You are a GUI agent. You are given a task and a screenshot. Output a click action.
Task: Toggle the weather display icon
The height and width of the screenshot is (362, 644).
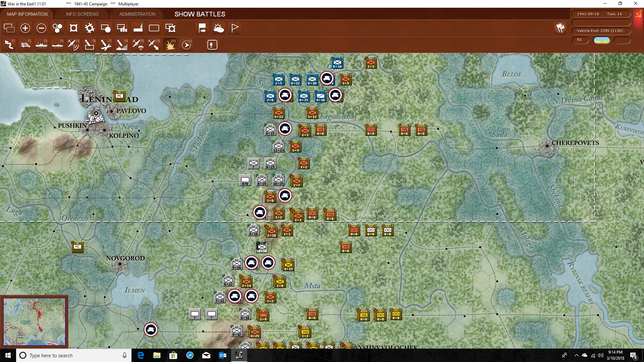pyautogui.click(x=219, y=28)
